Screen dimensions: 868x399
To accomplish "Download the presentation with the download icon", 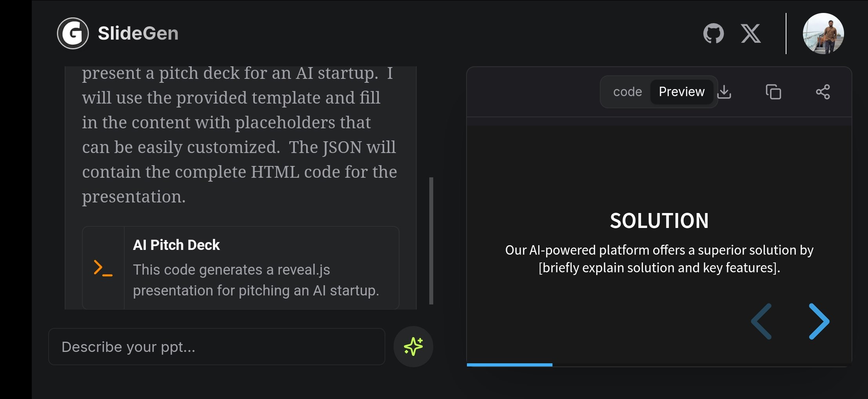I will (724, 92).
